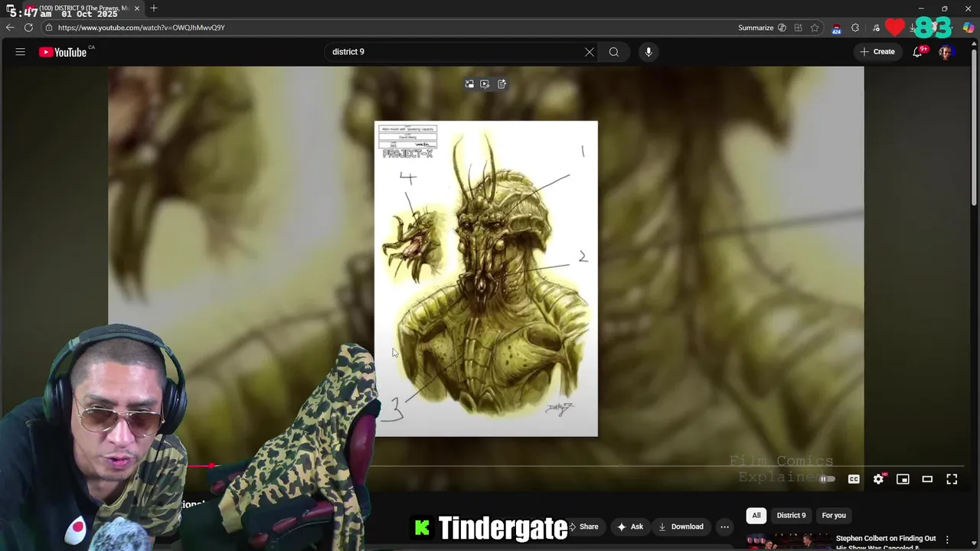Select the District 9 filter chip
980x551 pixels.
(x=792, y=515)
